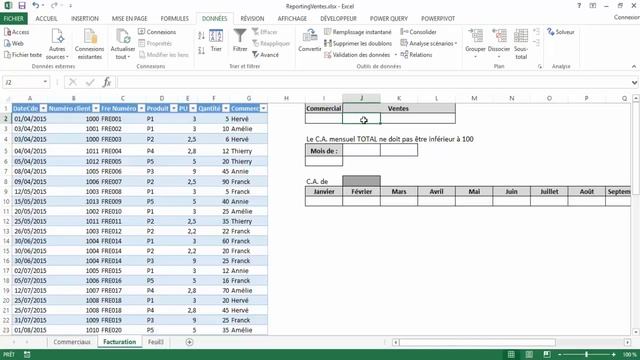Click Consolider tool
This screenshot has width=640, height=360.
418,32
